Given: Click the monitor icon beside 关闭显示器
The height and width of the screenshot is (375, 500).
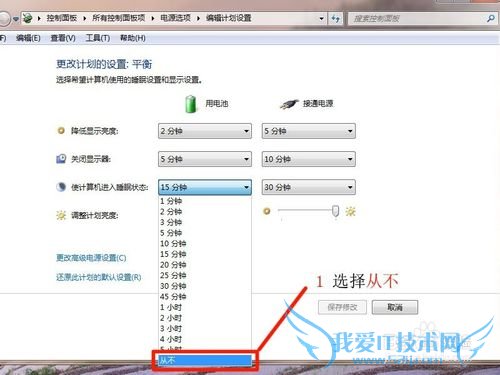Looking at the screenshot, I should (x=61, y=159).
